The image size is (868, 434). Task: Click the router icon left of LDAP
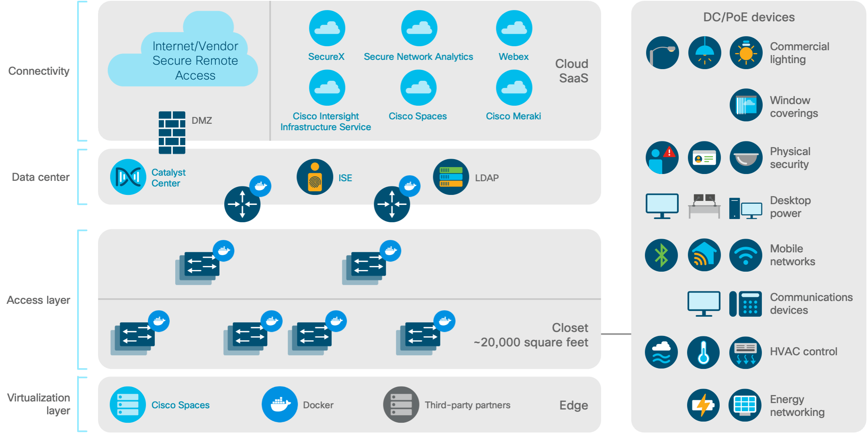click(x=392, y=204)
